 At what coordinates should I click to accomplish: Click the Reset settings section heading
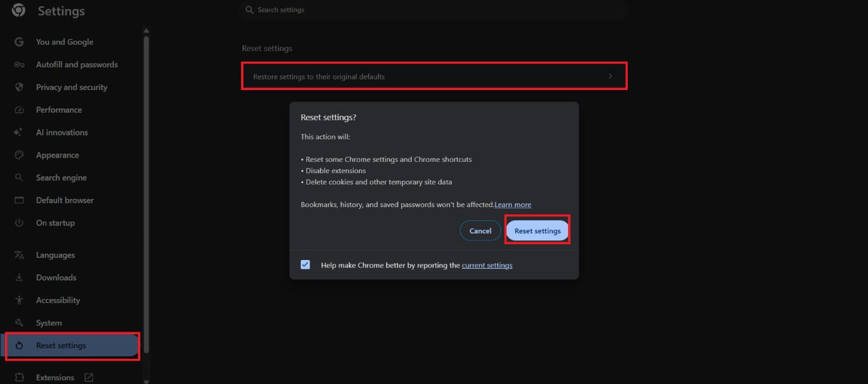point(267,48)
